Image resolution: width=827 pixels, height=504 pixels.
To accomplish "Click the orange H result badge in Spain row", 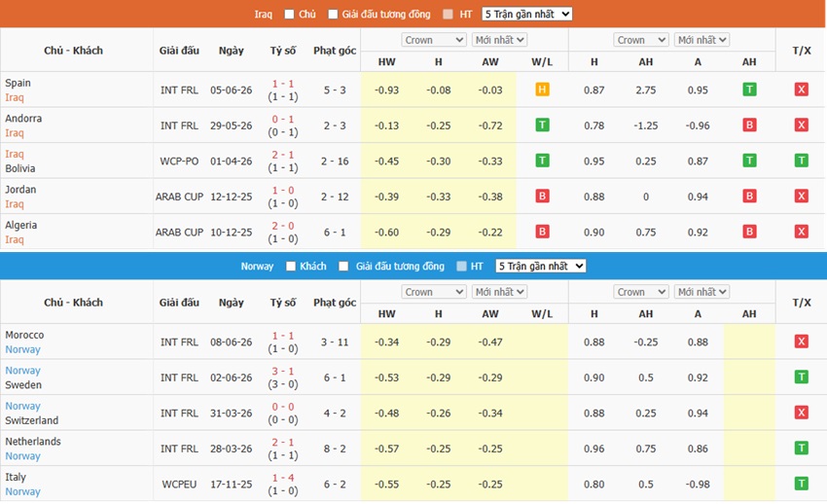I will pyautogui.click(x=542, y=90).
